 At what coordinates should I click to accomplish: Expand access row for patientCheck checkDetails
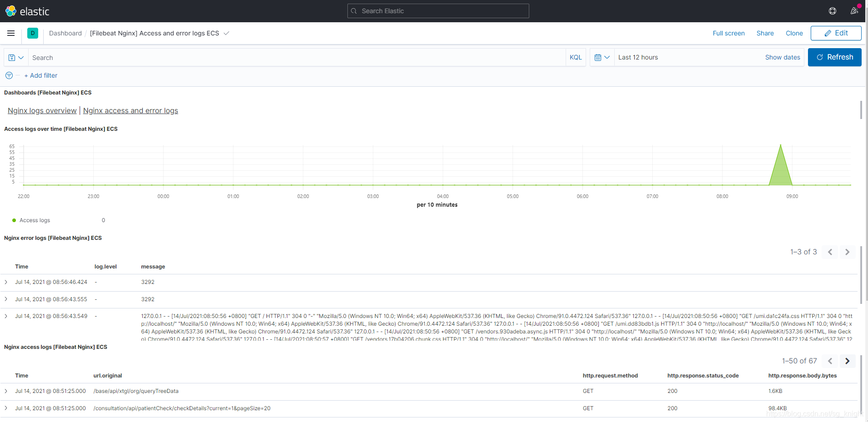pos(6,408)
